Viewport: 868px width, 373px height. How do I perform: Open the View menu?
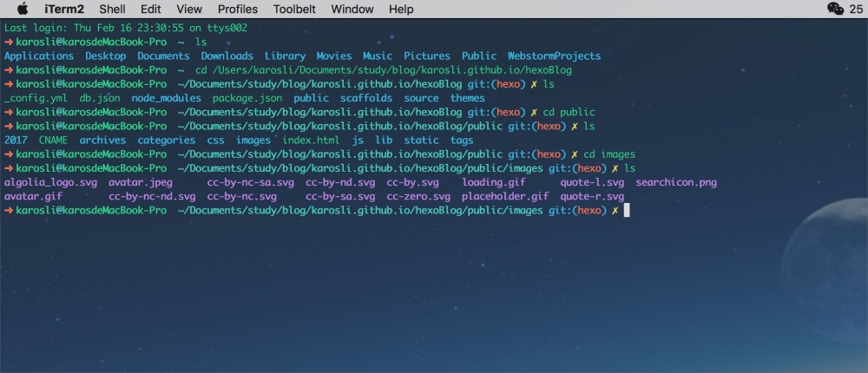(x=189, y=10)
